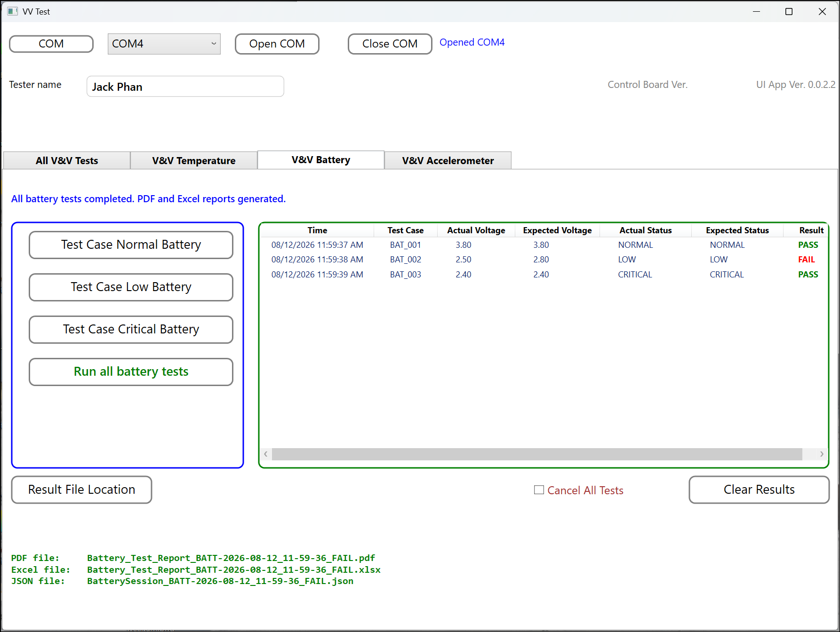This screenshot has width=840, height=632.
Task: Select the V&V Battery tab
Action: (x=321, y=160)
